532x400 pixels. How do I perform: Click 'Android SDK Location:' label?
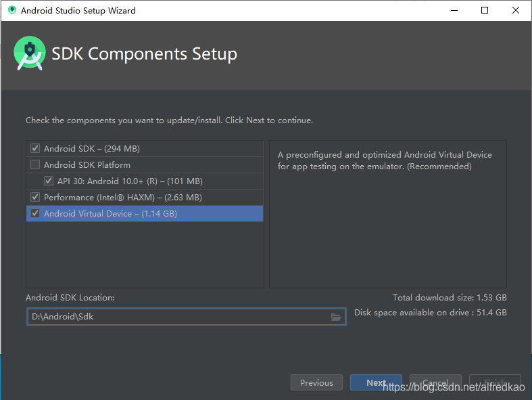point(70,298)
